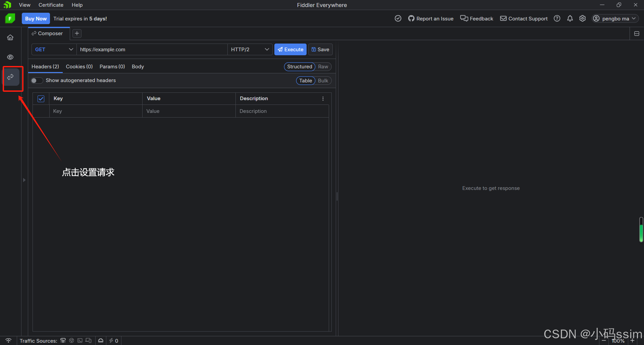Click the Buy Now button

[36, 18]
